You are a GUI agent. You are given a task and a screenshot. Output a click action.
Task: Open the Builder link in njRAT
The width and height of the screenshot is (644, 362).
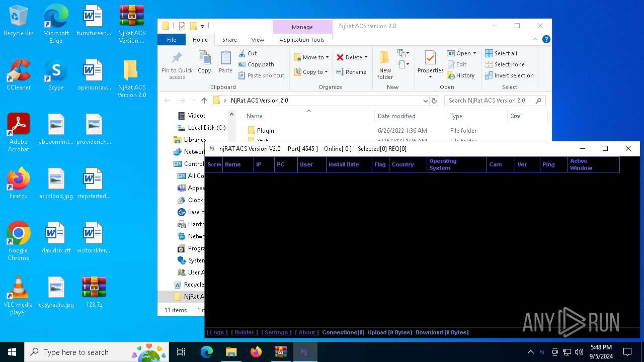[245, 332]
